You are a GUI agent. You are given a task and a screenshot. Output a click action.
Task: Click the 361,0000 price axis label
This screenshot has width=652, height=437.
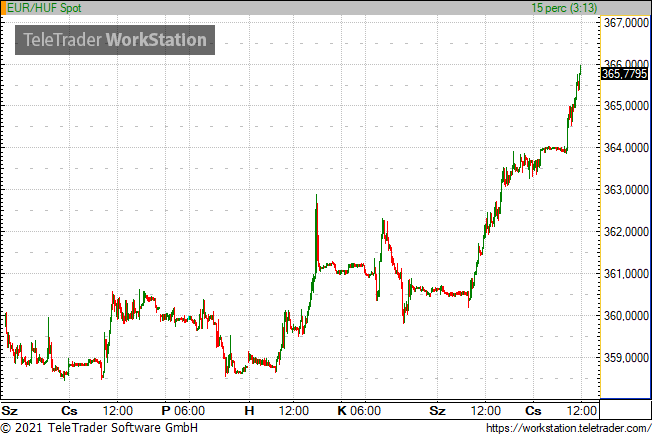626,274
